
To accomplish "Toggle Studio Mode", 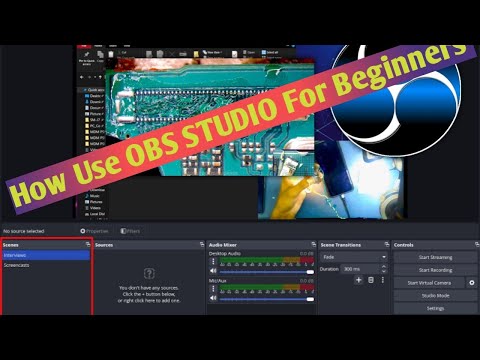I will click(435, 296).
